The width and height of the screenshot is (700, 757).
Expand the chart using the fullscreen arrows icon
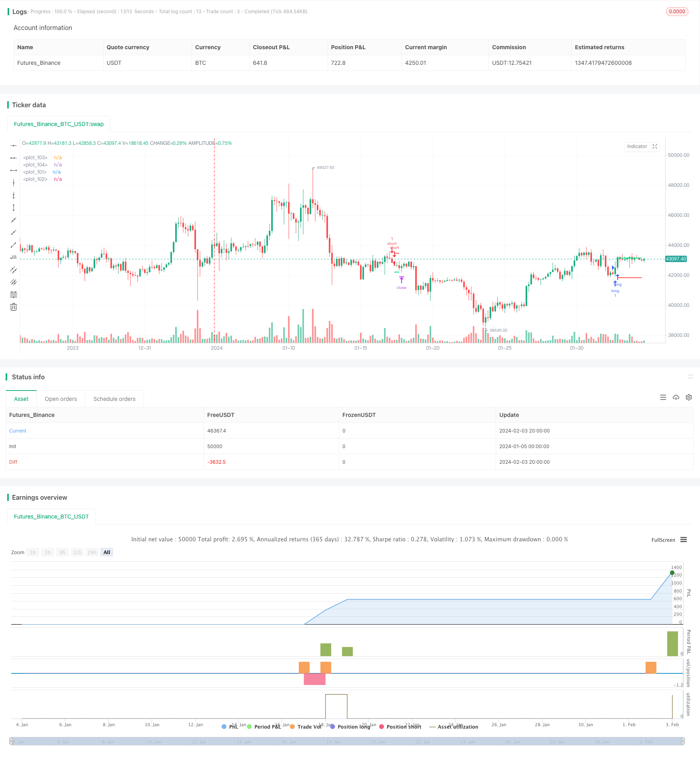point(655,146)
